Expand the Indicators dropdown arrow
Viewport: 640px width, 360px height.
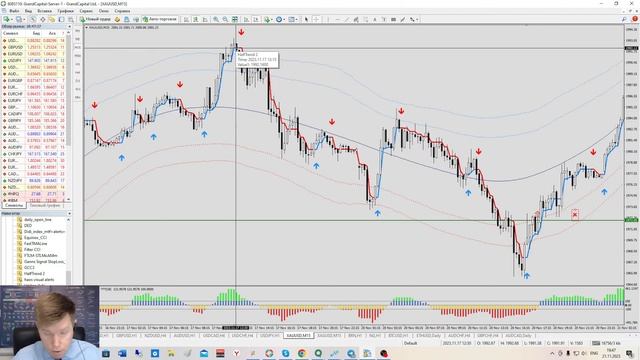tap(272, 19)
